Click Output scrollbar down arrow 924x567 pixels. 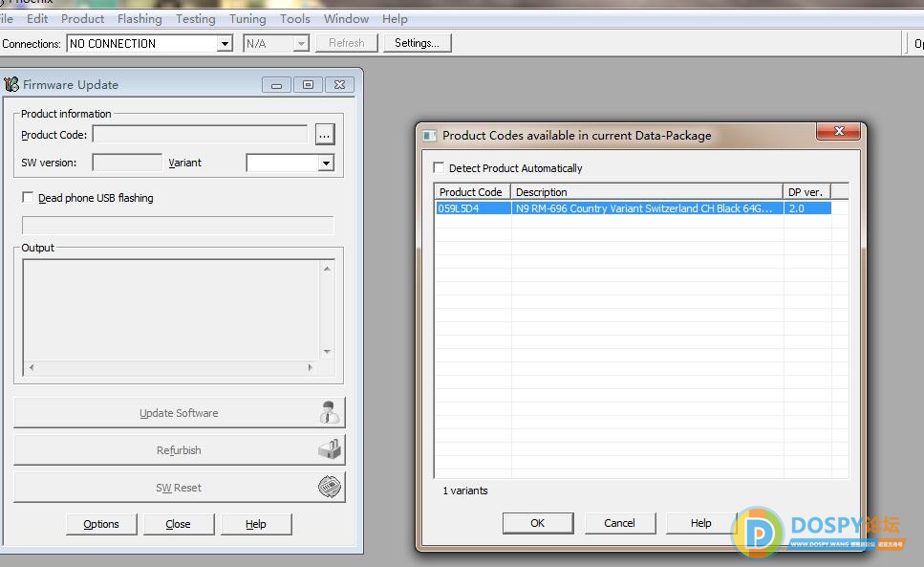click(327, 352)
